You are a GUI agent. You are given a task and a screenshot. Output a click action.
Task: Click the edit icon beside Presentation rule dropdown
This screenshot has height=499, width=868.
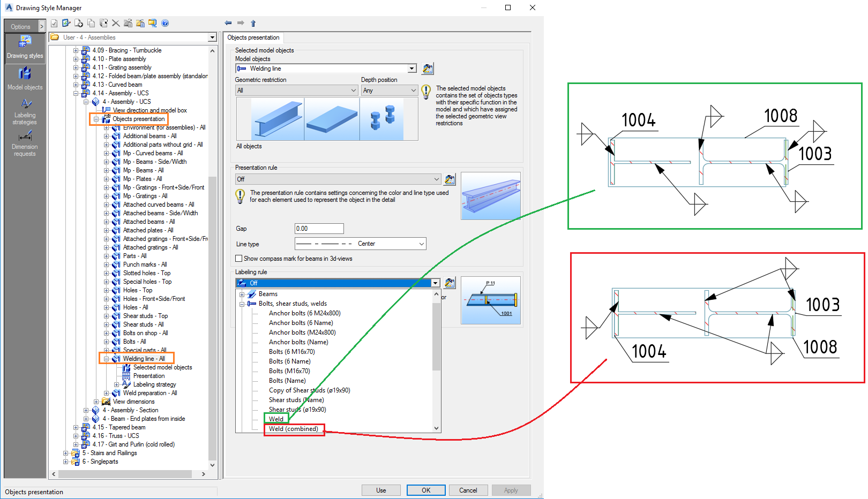450,179
